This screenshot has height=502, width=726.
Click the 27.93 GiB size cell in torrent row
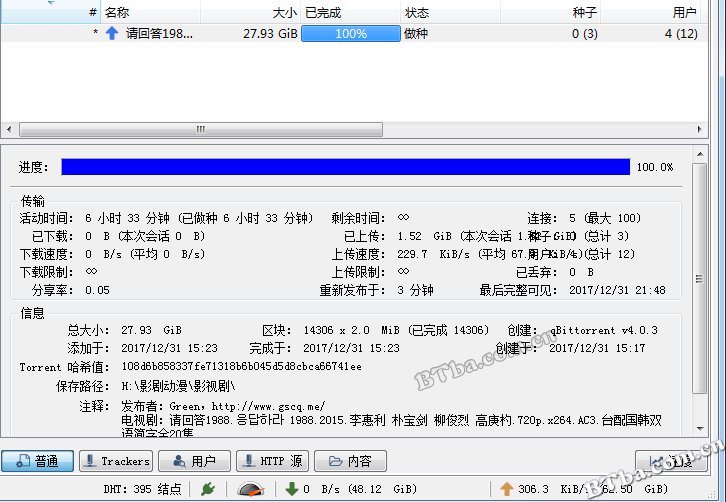point(270,34)
